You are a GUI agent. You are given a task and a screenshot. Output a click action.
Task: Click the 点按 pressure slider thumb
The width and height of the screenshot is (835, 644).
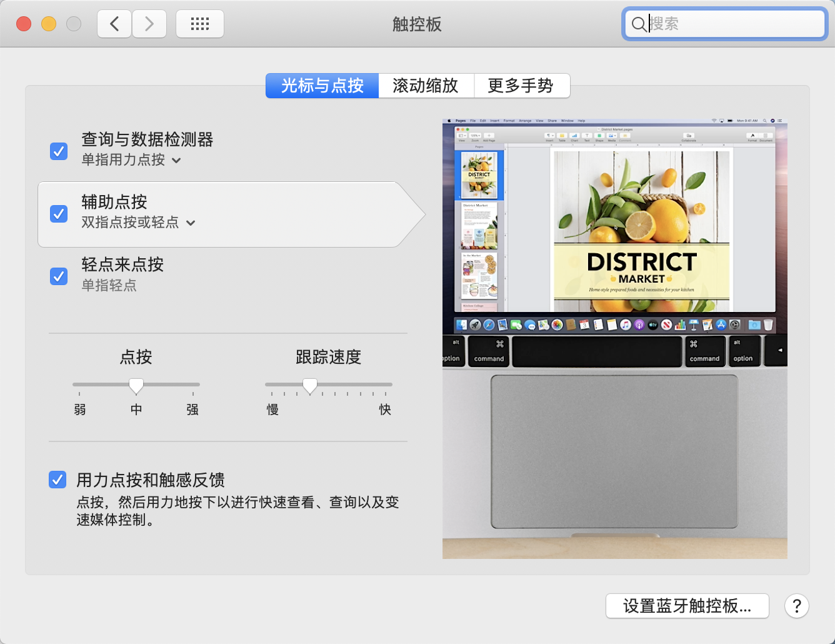click(136, 386)
